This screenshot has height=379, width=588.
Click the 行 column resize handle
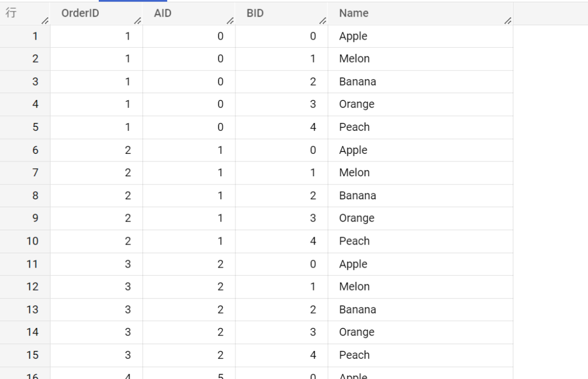[45, 21]
